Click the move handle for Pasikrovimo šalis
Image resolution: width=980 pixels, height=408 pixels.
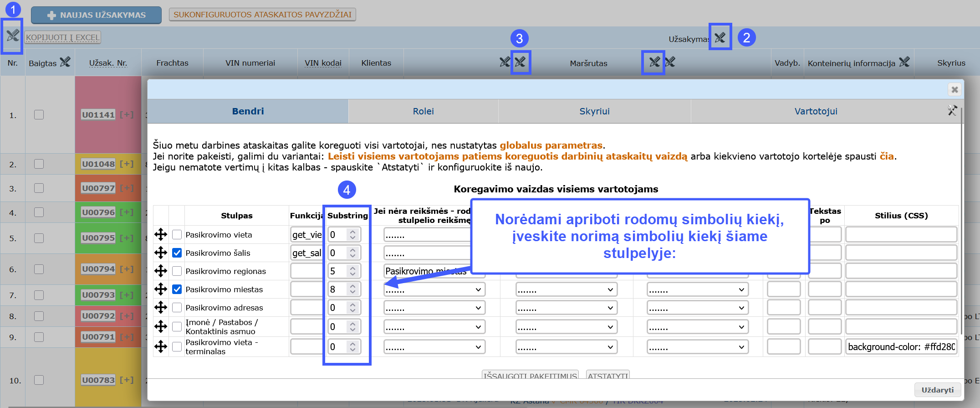161,253
